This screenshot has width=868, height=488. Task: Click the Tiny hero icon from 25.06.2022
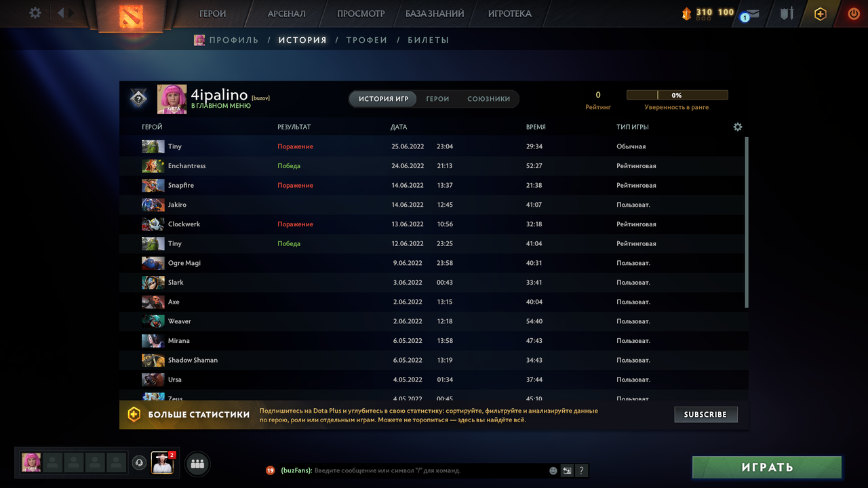[x=153, y=146]
